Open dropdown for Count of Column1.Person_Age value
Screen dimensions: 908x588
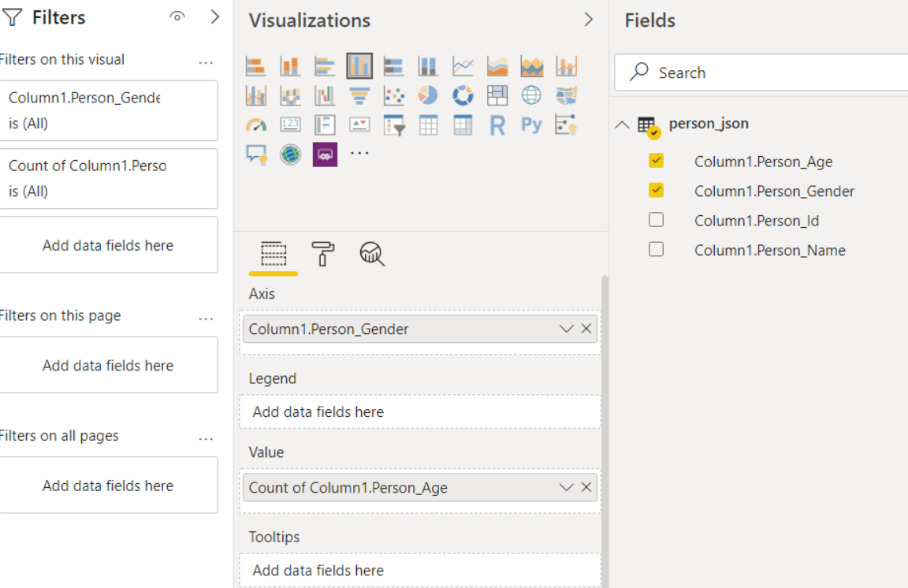(567, 487)
